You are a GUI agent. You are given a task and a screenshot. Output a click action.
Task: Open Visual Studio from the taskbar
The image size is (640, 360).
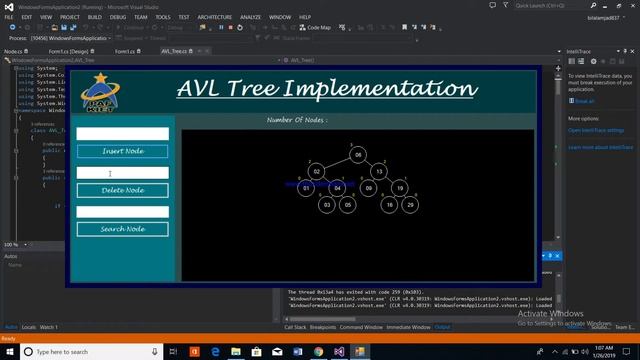point(339,351)
